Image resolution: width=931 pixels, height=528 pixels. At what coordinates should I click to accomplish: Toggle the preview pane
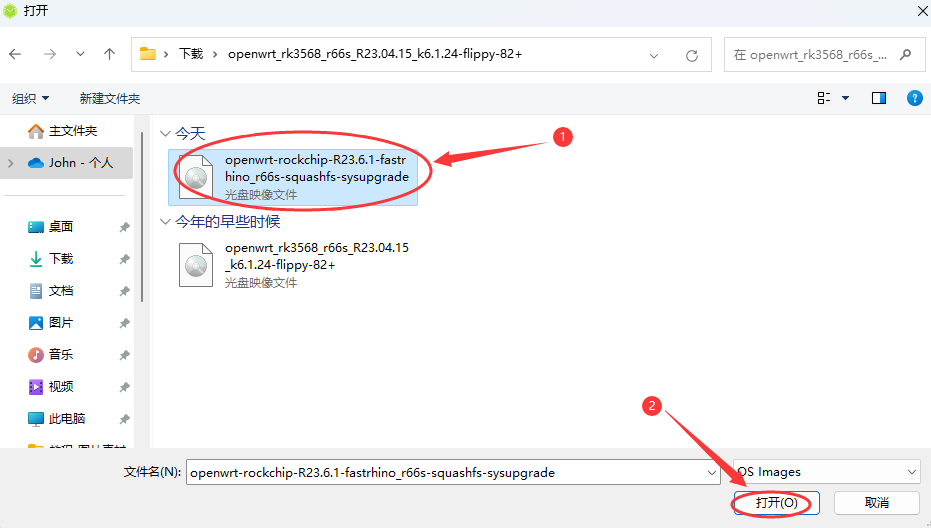[879, 98]
